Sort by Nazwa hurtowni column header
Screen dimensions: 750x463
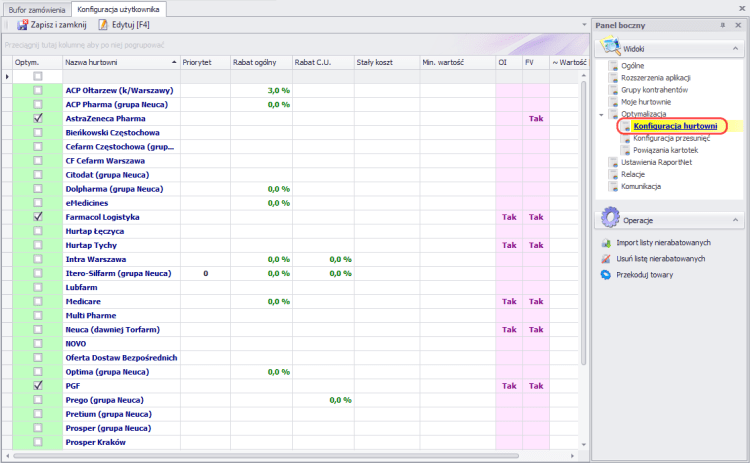coord(118,62)
